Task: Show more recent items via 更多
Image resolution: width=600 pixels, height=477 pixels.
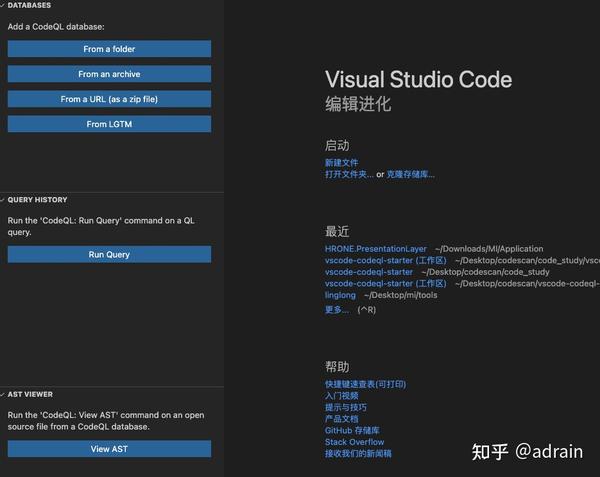Action: tap(337, 309)
